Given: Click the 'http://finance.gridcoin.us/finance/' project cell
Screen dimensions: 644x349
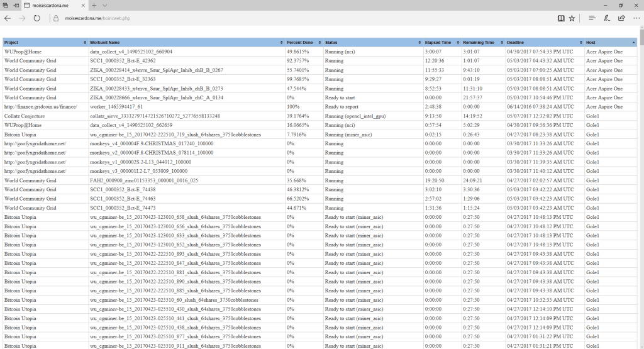Looking at the screenshot, I should (x=41, y=107).
